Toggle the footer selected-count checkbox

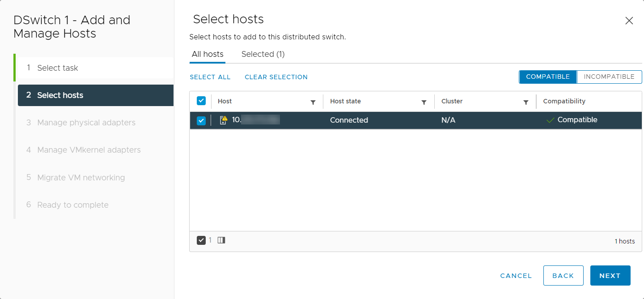click(x=201, y=240)
